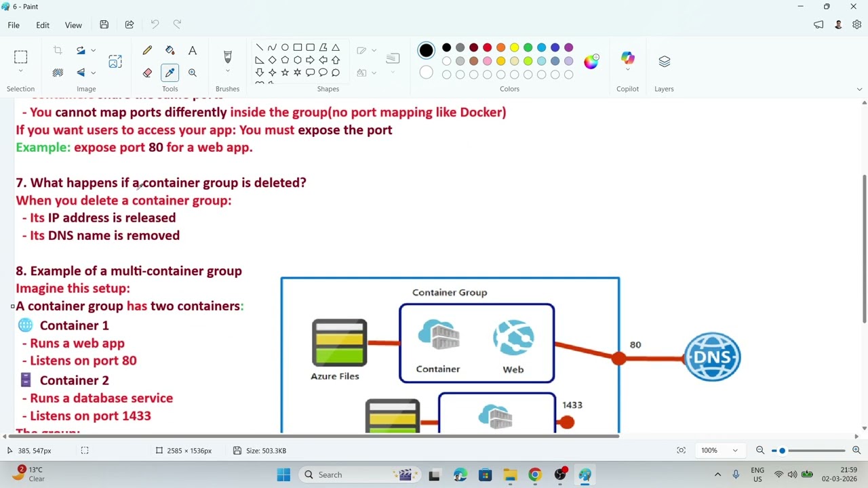Open File Explorer from the taskbar
Screen dimensions: 868x488
coord(510,474)
